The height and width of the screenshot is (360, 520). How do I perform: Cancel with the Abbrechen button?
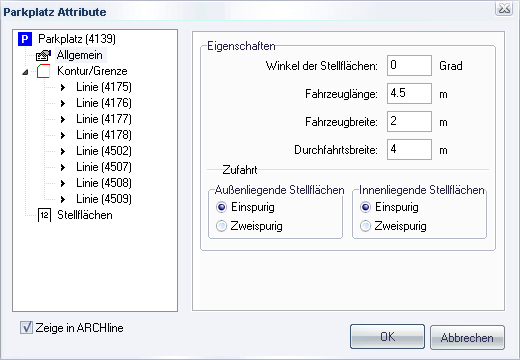467,337
